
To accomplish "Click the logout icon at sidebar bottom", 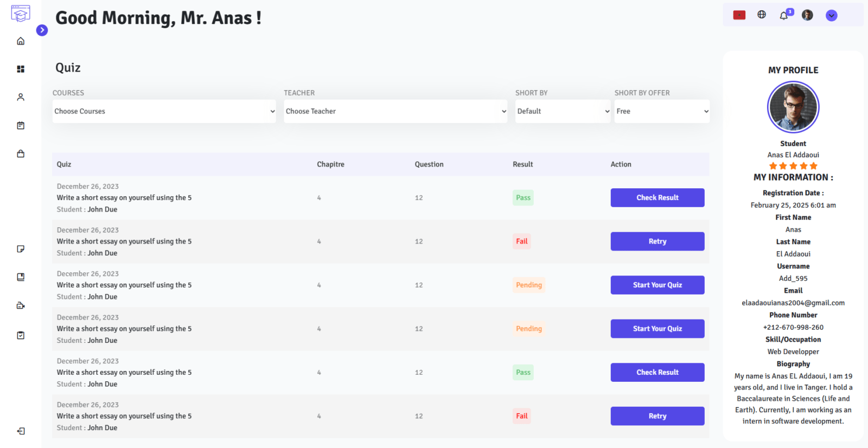I will (21, 431).
